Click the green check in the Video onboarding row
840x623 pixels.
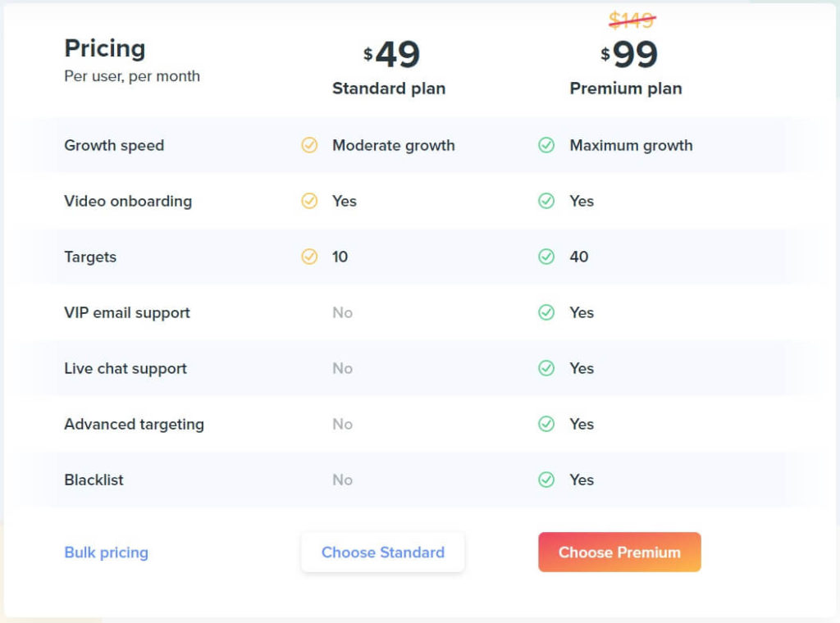(546, 201)
